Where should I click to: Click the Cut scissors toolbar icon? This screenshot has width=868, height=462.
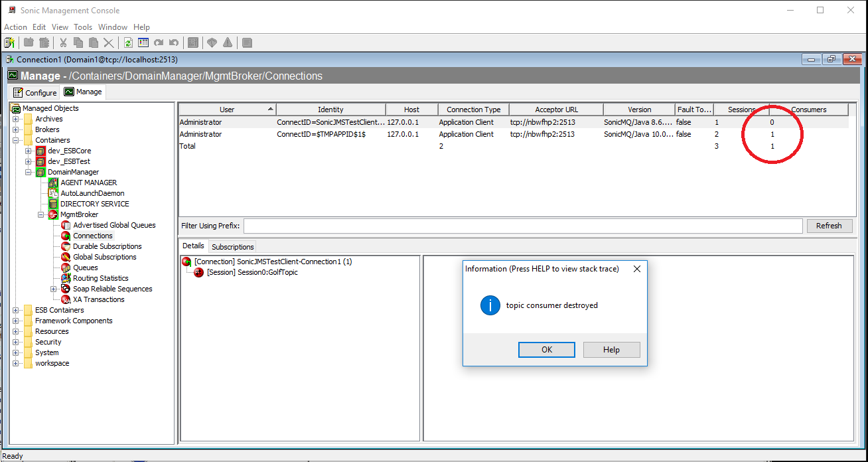pyautogui.click(x=64, y=42)
